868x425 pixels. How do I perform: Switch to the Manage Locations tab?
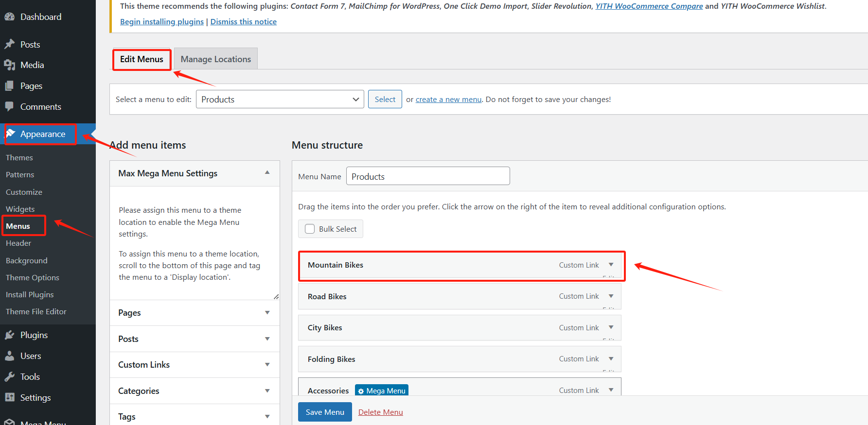(216, 59)
